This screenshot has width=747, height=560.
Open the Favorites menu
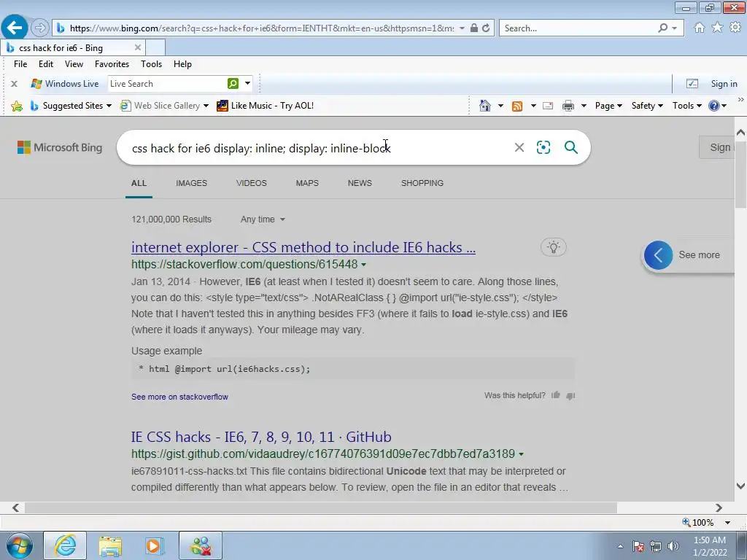pyautogui.click(x=112, y=64)
